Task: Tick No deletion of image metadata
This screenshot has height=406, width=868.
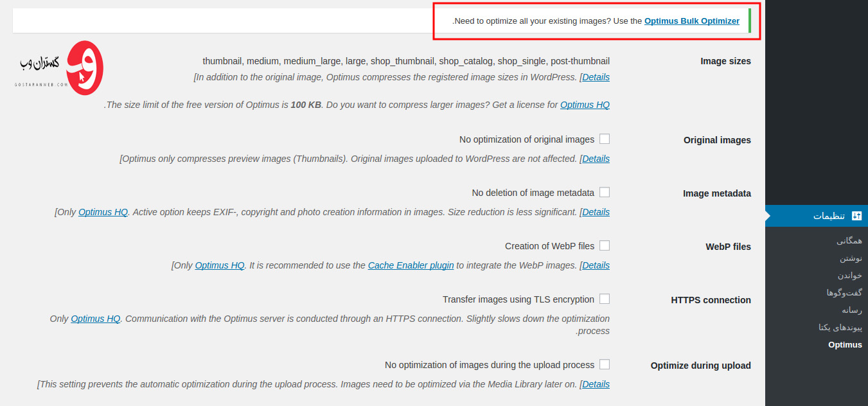Action: (605, 192)
